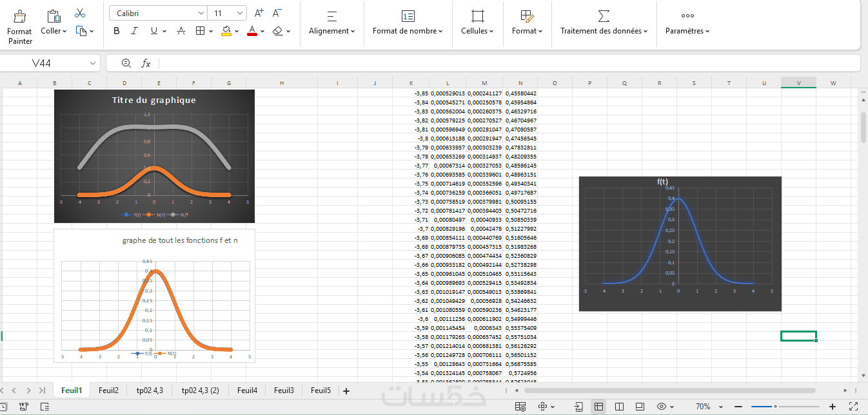Open the Cellules menu
Screen dimensions: 868x415
[477, 23]
